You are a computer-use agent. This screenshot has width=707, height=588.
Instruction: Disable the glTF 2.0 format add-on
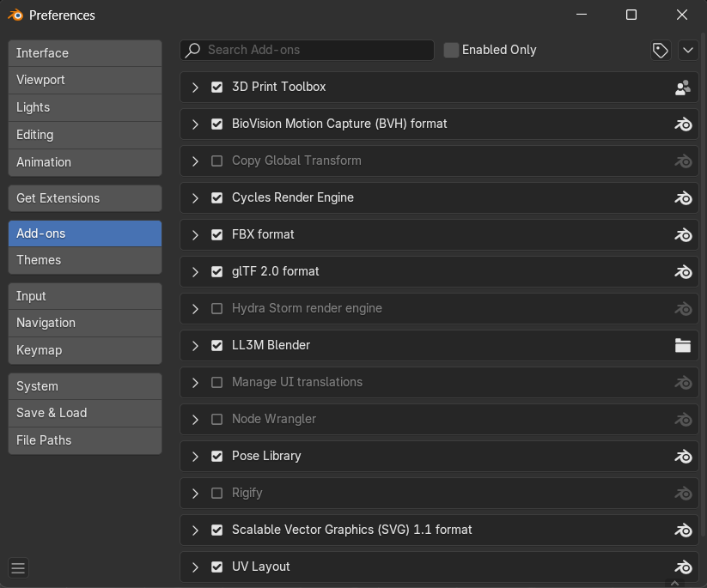pyautogui.click(x=216, y=271)
